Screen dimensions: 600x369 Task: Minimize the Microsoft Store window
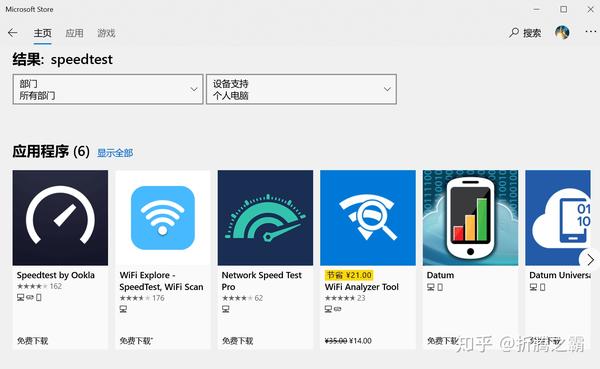537,9
